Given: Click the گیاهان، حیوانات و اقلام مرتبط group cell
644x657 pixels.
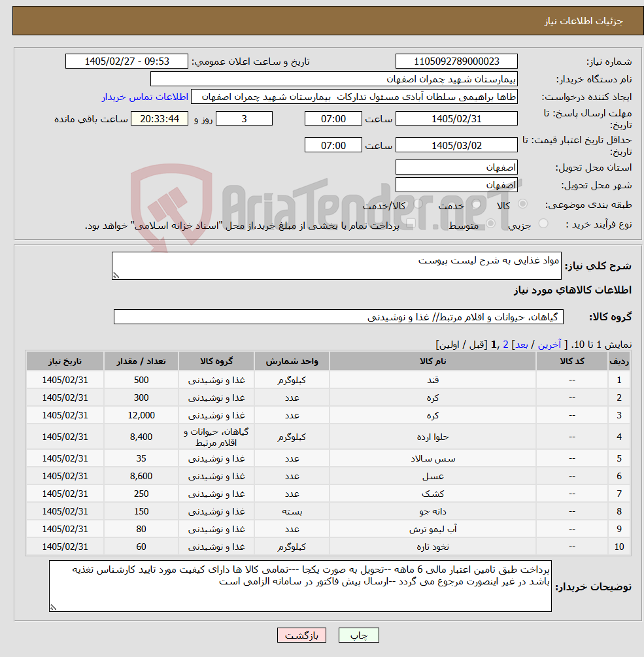Looking at the screenshot, I should click(216, 437).
